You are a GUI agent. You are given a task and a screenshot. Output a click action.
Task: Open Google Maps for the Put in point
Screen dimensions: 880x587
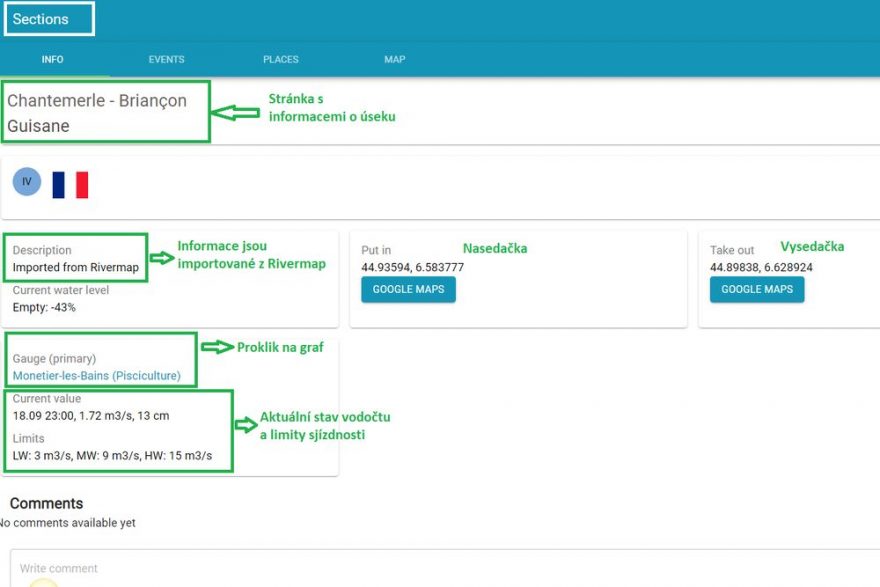[x=408, y=289]
